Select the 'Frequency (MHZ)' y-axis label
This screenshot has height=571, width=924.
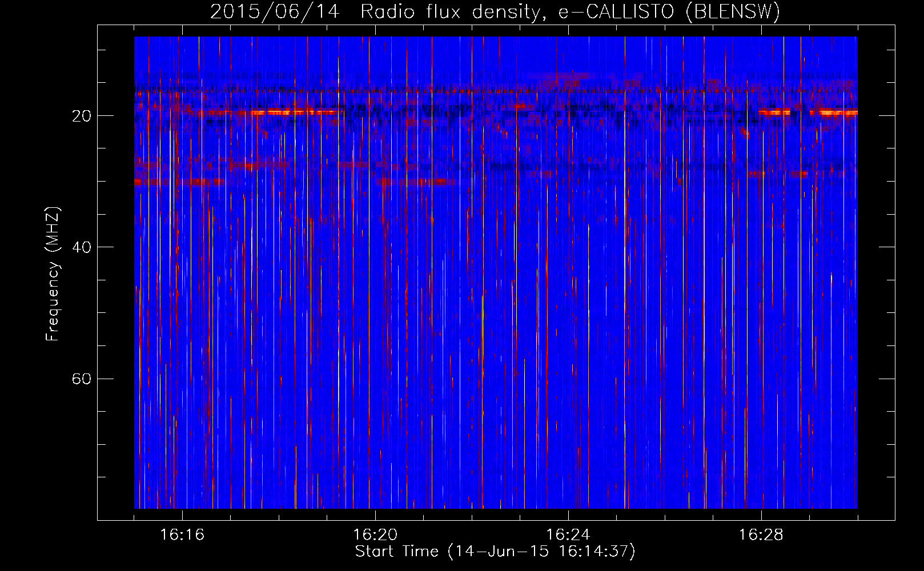click(x=53, y=274)
